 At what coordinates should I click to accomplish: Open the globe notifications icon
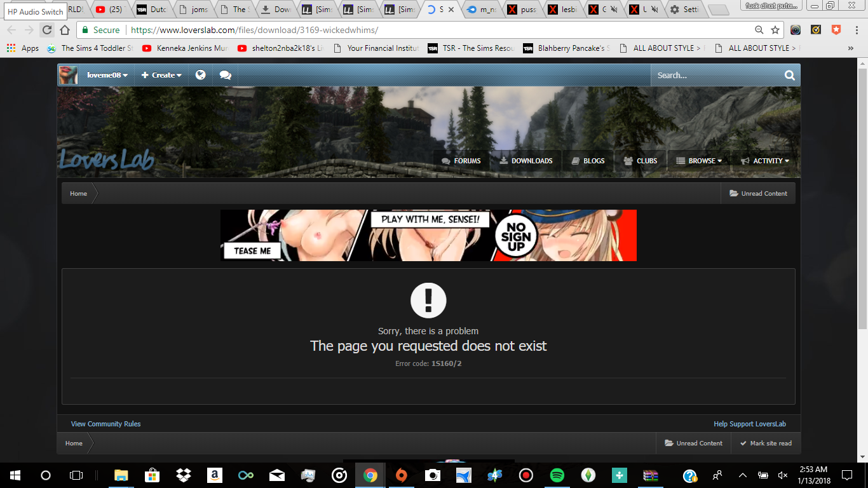point(201,75)
